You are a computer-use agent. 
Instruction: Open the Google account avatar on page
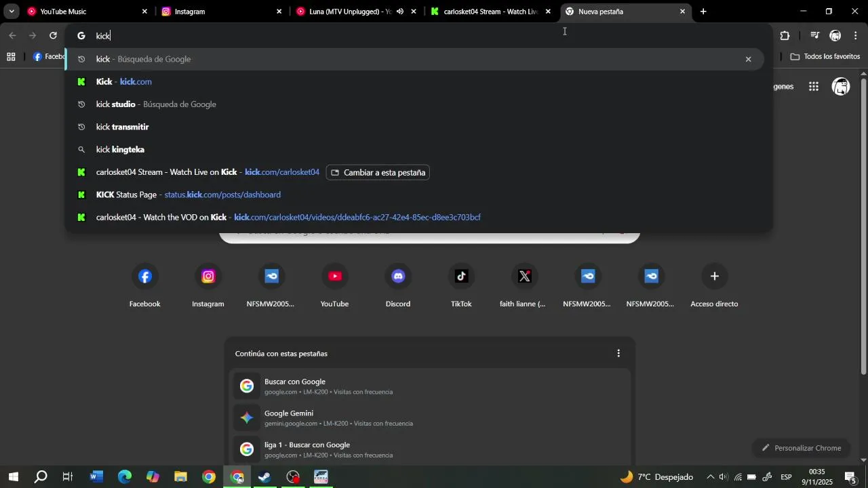(x=841, y=86)
